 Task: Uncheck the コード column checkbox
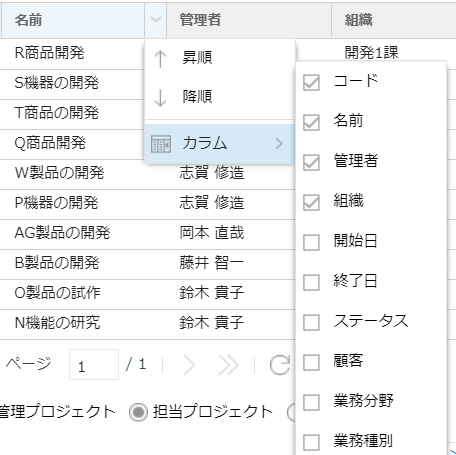pos(311,82)
